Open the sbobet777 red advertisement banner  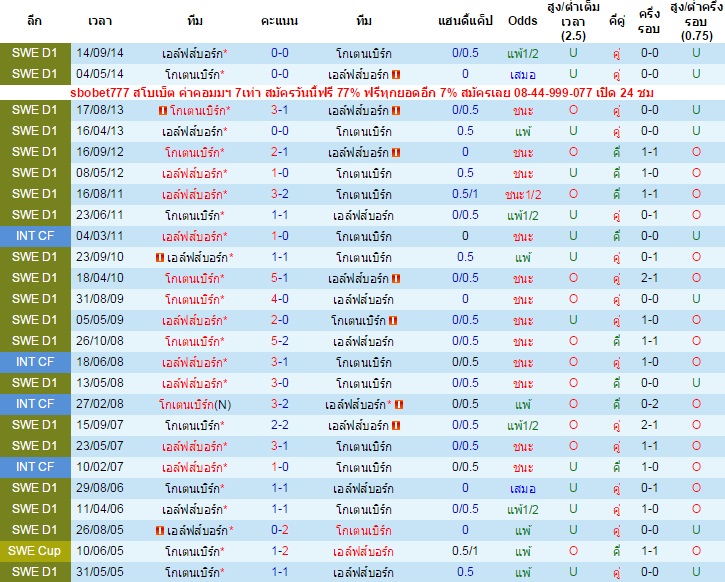coord(362,92)
